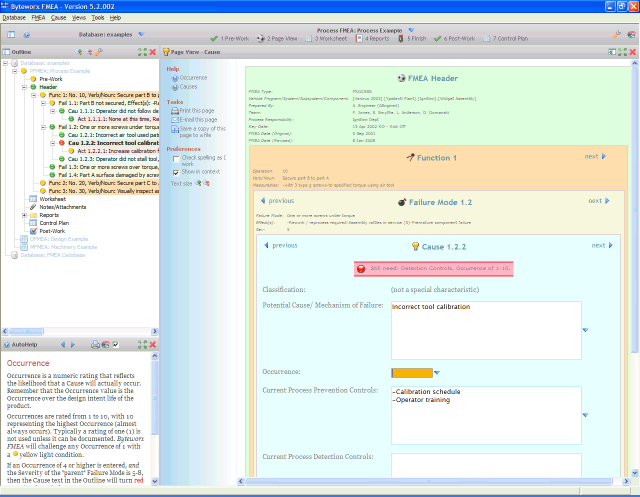The image size is (640, 497).
Task: Click the Causes help icon in sidebar
Action: (x=175, y=87)
